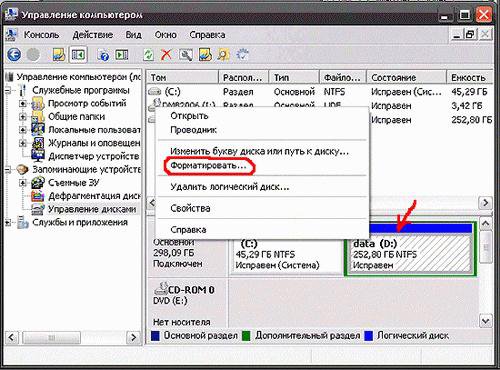Click the disk pane scroll down arrow
This screenshot has width=500, height=370.
click(485, 321)
